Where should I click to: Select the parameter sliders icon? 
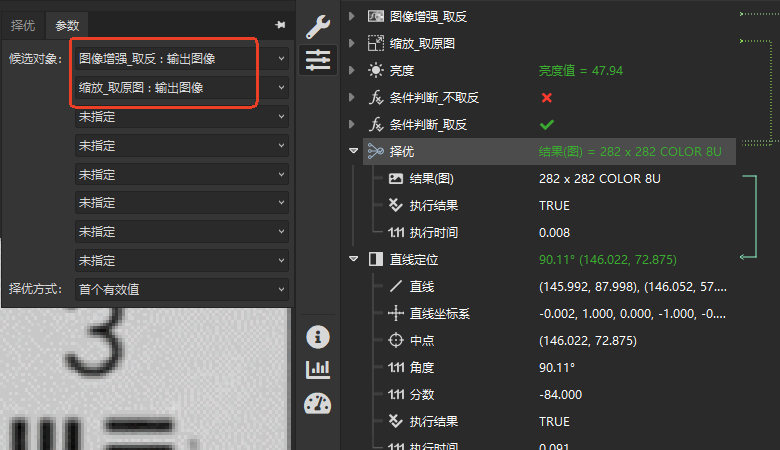tap(318, 60)
